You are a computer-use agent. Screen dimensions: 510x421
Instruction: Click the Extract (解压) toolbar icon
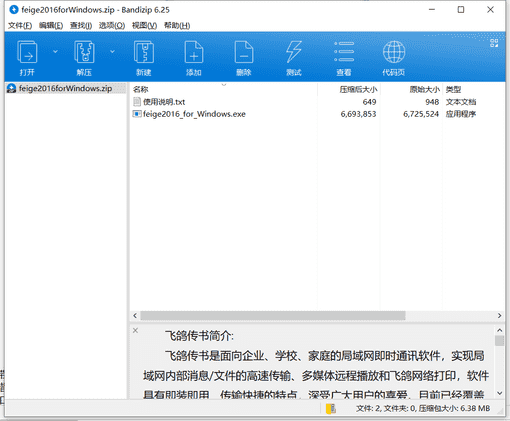(x=84, y=52)
